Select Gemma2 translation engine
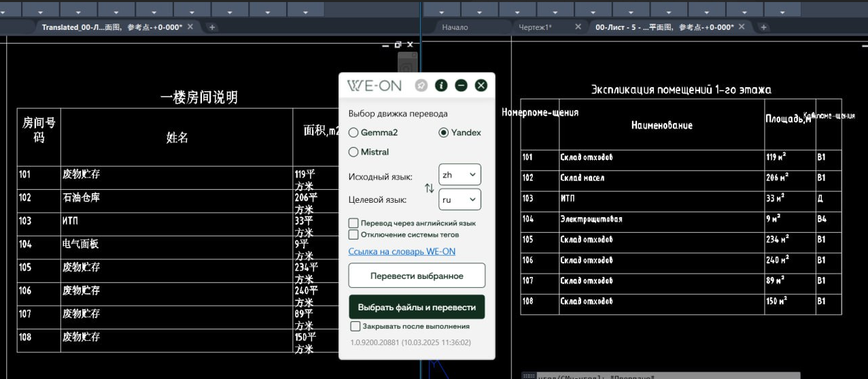 (x=353, y=133)
